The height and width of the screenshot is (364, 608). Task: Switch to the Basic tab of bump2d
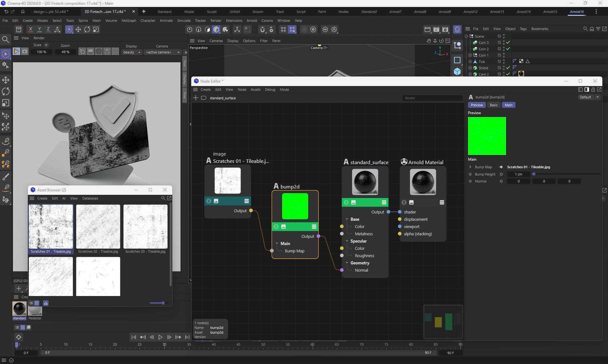[x=493, y=105]
